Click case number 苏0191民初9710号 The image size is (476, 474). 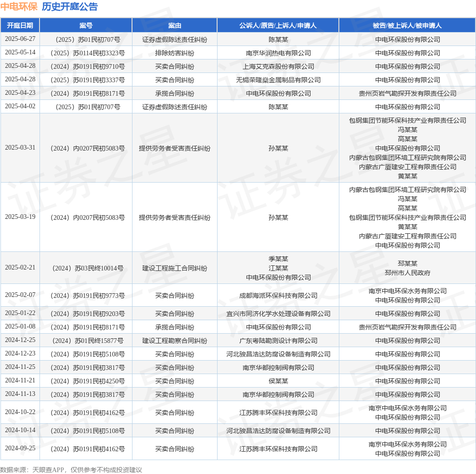tap(88, 66)
